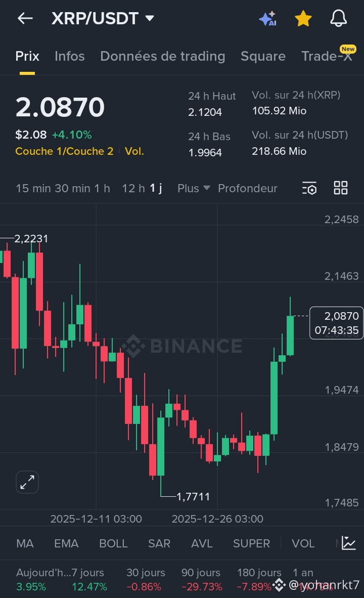The height and width of the screenshot is (598, 364).
Task: Tap the 2,2458 price axis label
Action: point(342,219)
